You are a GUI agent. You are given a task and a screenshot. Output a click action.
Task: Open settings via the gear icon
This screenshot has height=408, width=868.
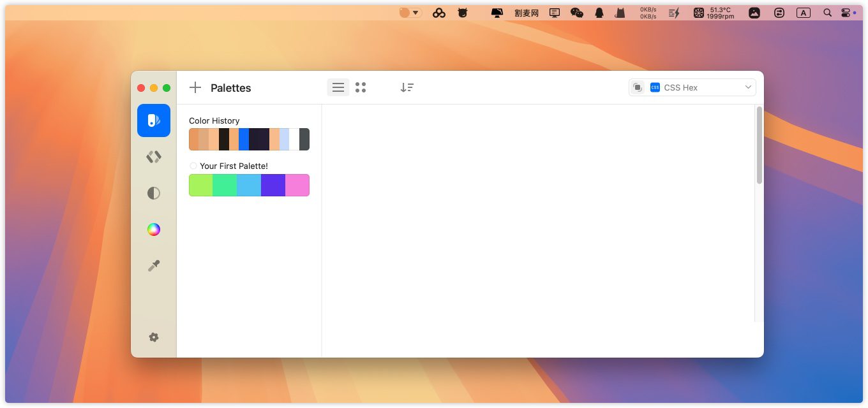153,337
